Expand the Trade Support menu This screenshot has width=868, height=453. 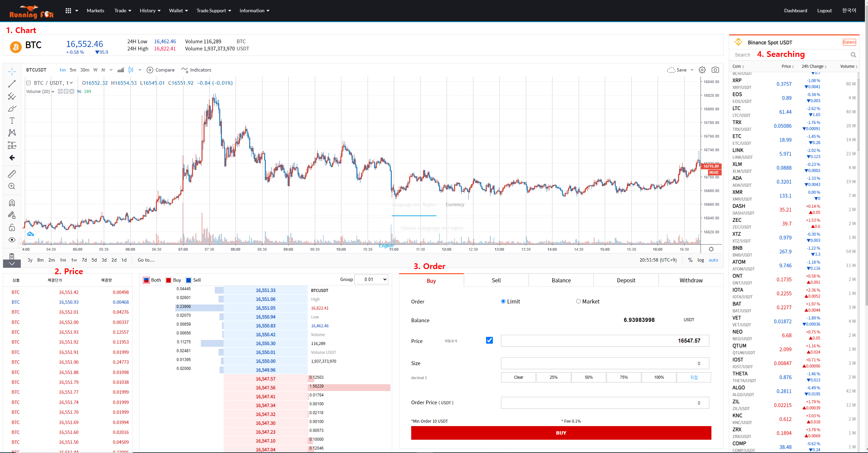pyautogui.click(x=213, y=11)
